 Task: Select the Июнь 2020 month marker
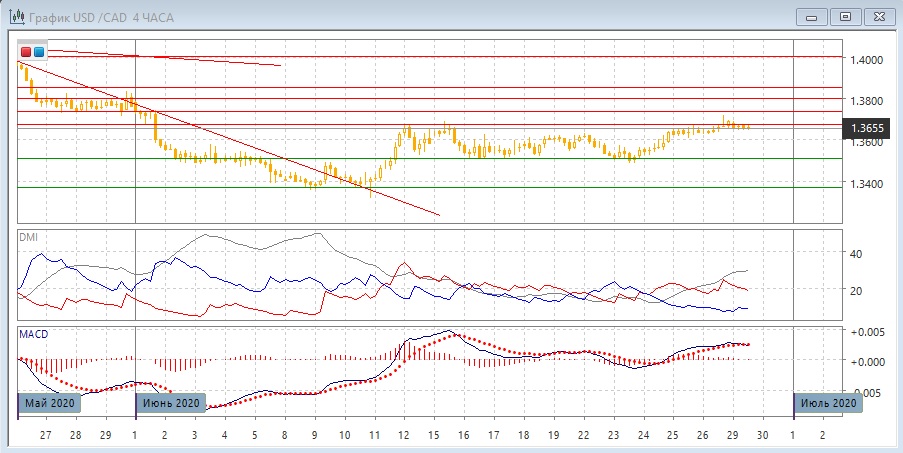[x=170, y=403]
